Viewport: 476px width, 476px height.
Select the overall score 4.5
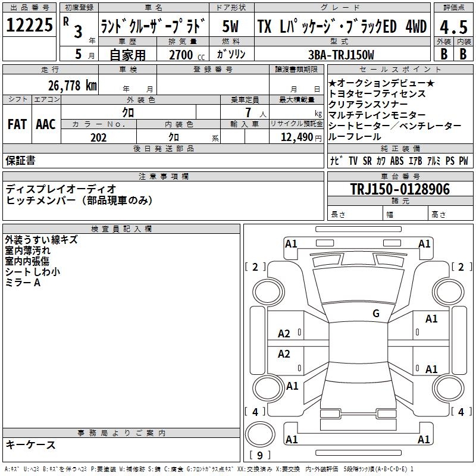coord(453,27)
